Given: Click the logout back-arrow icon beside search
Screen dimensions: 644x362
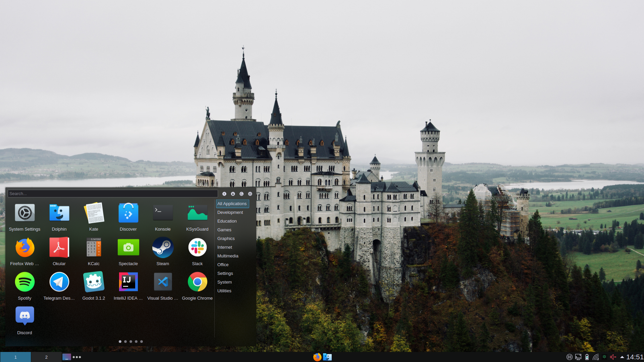Looking at the screenshot, I should [x=224, y=194].
